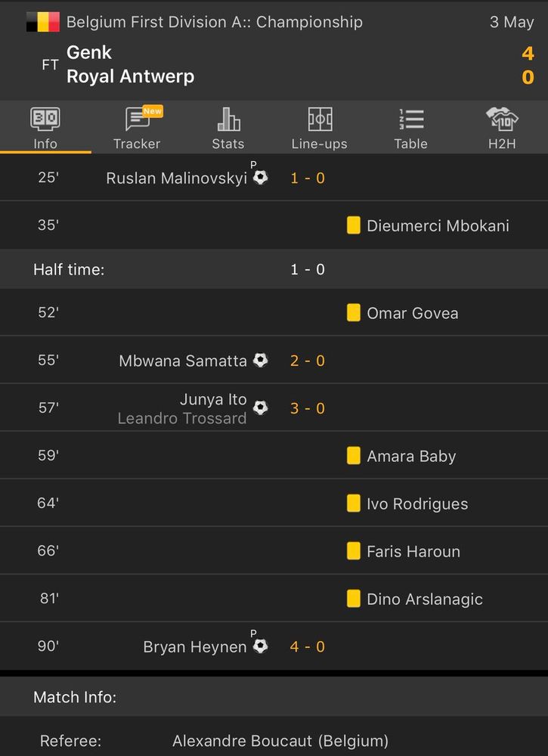Tap Dieumerci Mbokani's yellow card icon

point(353,225)
